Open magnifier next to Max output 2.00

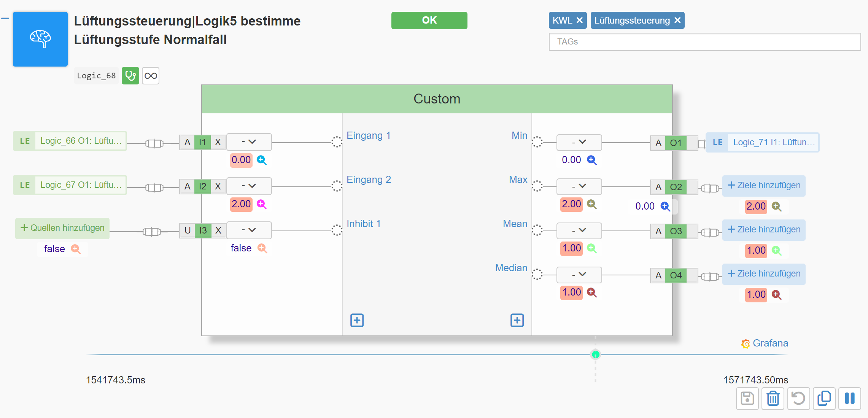[592, 204]
